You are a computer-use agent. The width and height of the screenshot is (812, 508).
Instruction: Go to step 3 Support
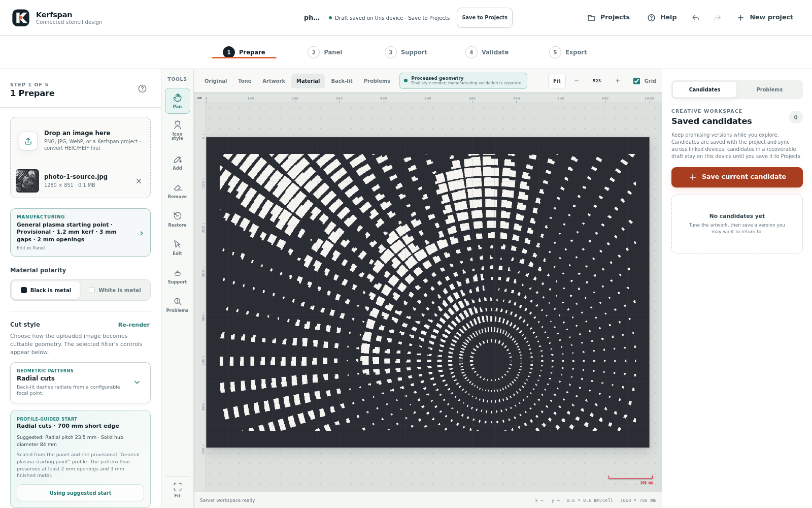(x=406, y=52)
